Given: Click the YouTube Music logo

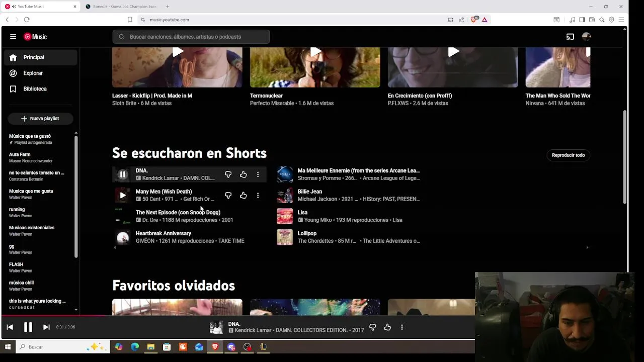Looking at the screenshot, I should [x=35, y=37].
